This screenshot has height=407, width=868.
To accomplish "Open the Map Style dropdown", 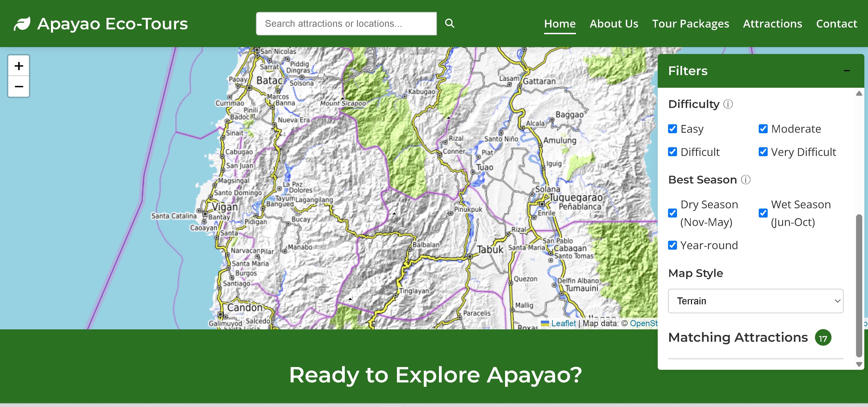I will (756, 301).
